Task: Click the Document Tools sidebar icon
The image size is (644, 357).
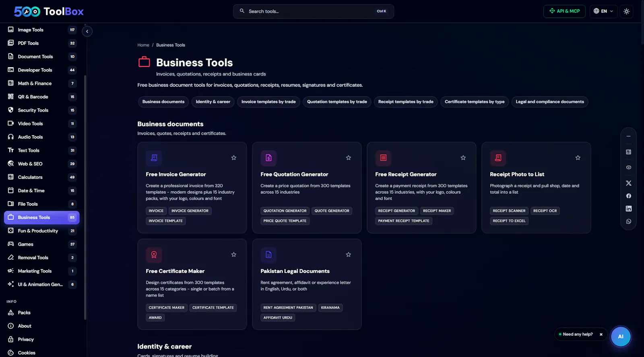Action: [11, 56]
